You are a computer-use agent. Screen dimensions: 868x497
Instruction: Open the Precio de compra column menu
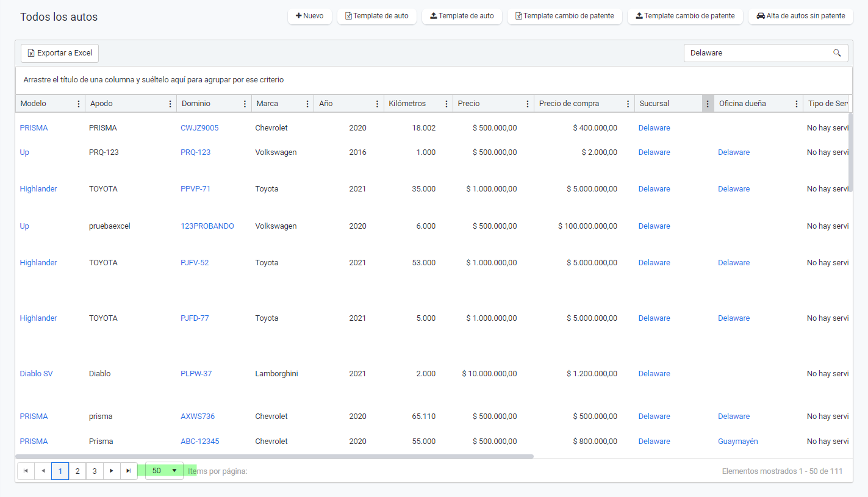tap(628, 104)
